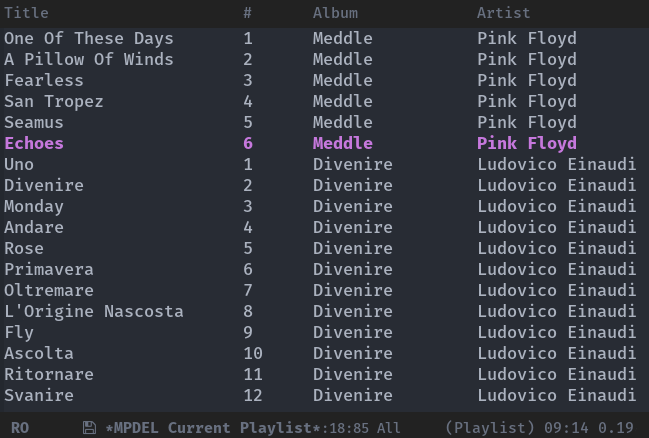The image size is (649, 438).
Task: Click the save disk icon in mode line
Action: pyautogui.click(x=89, y=428)
